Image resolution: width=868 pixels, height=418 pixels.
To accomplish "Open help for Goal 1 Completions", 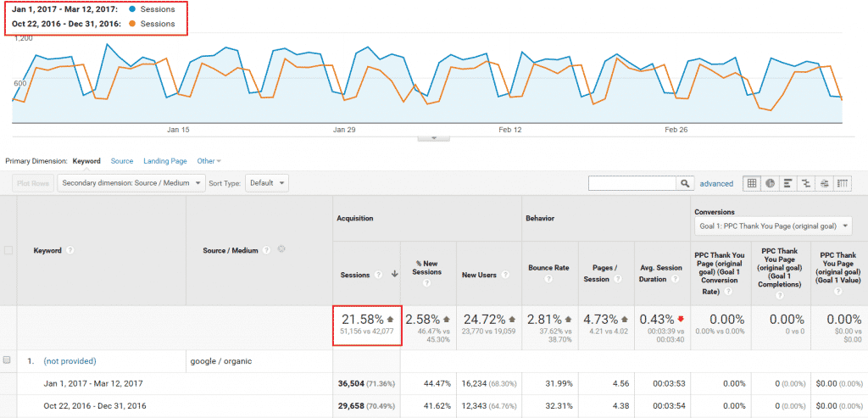I will click(780, 295).
